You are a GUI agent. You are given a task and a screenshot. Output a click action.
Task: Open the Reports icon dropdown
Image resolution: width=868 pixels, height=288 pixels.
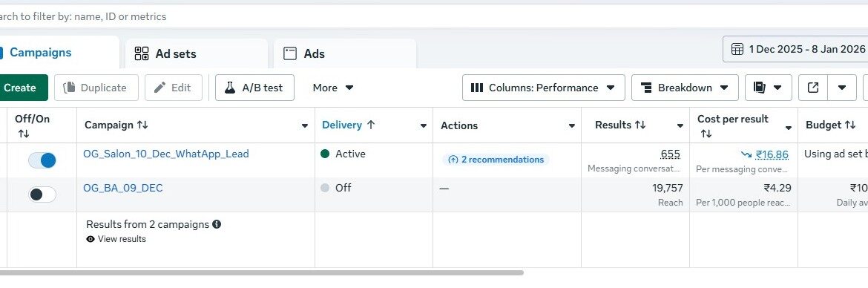coord(769,88)
